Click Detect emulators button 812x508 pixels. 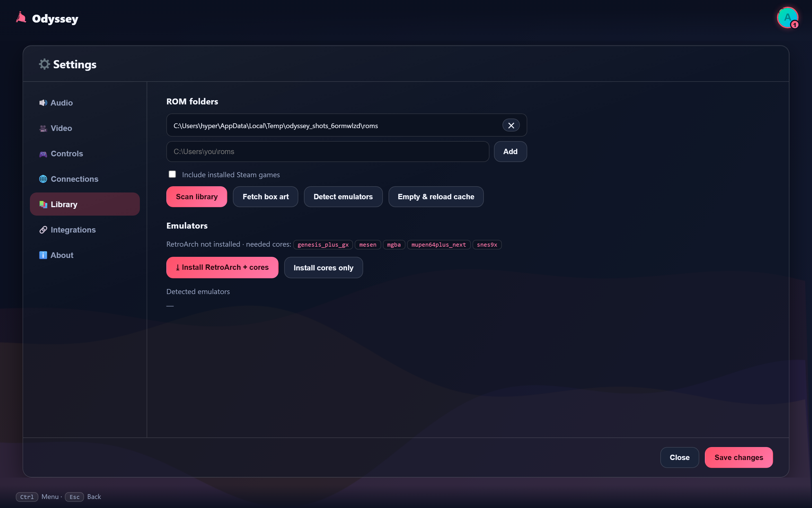click(343, 196)
